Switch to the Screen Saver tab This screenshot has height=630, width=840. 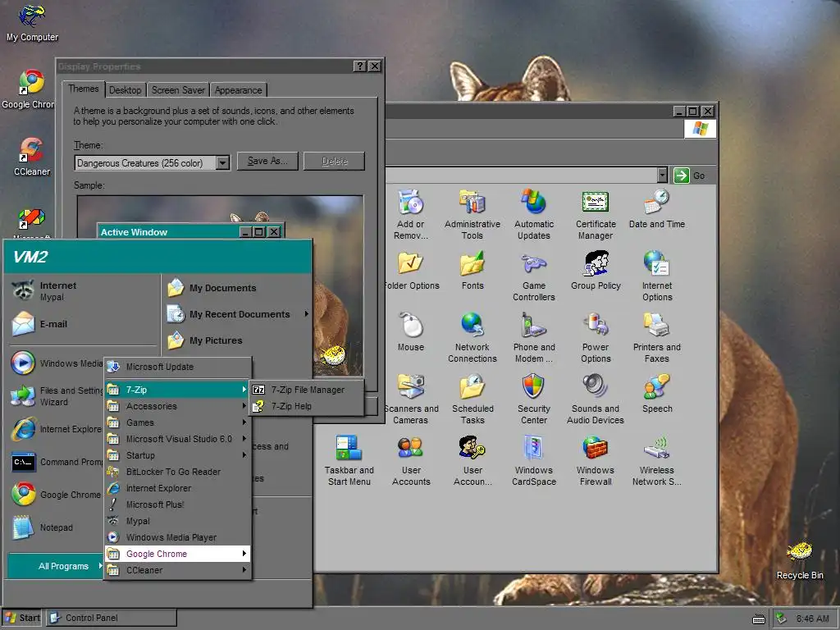178,90
